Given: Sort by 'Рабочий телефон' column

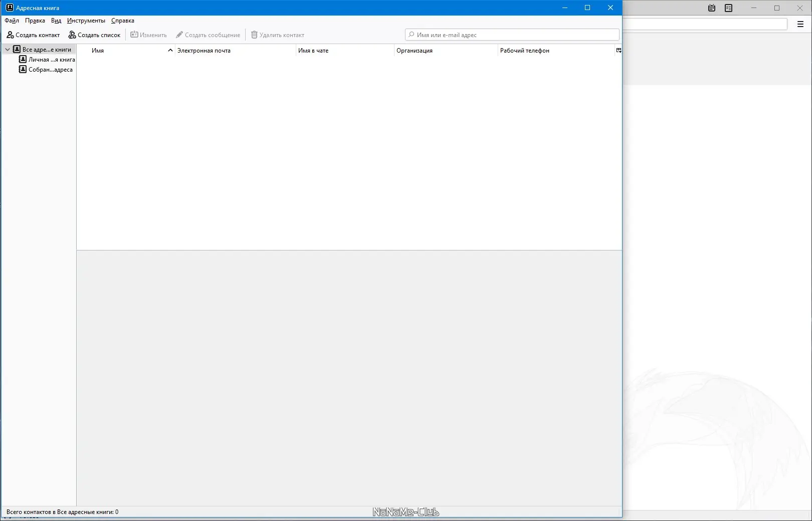Looking at the screenshot, I should pos(556,50).
